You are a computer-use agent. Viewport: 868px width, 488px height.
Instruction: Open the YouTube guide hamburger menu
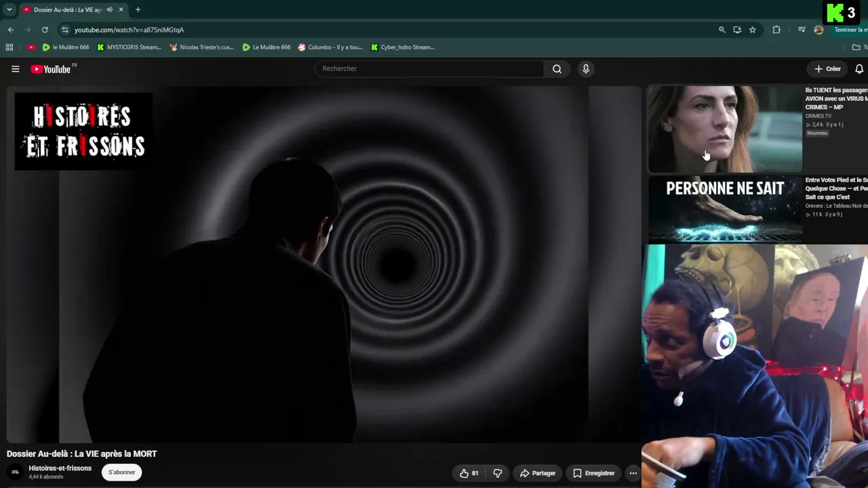click(x=16, y=68)
